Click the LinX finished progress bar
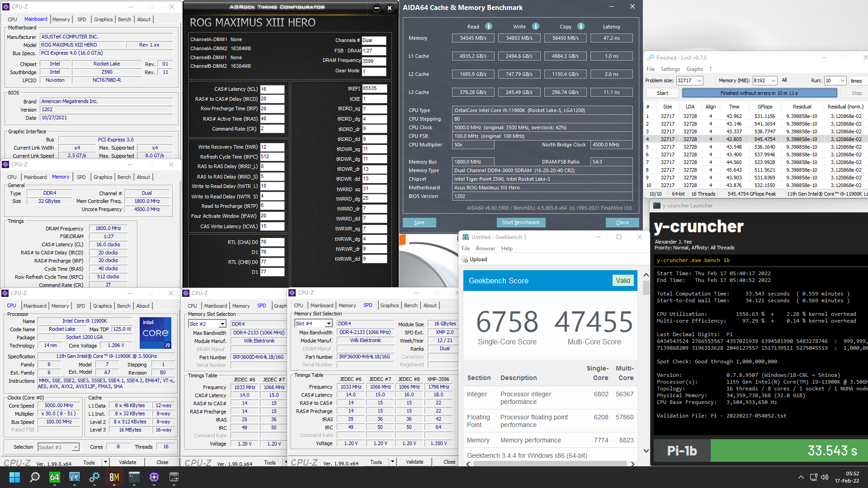This screenshot has width=868, height=488. tap(759, 93)
